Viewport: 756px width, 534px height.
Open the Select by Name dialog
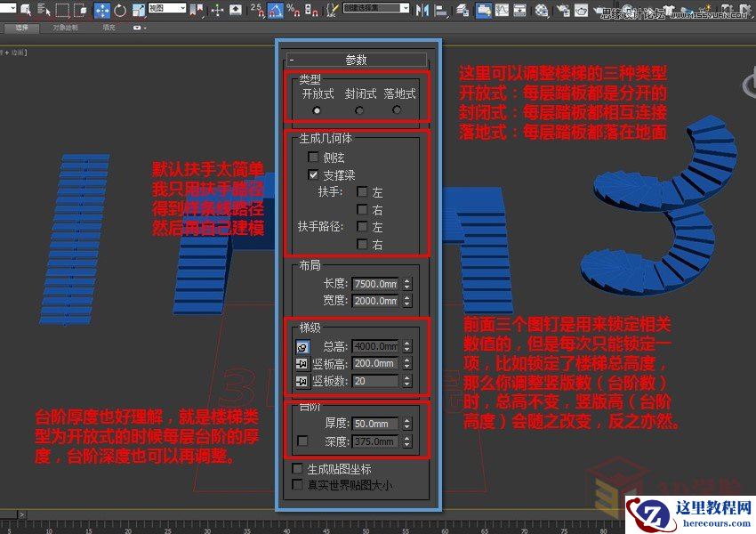tap(44, 10)
